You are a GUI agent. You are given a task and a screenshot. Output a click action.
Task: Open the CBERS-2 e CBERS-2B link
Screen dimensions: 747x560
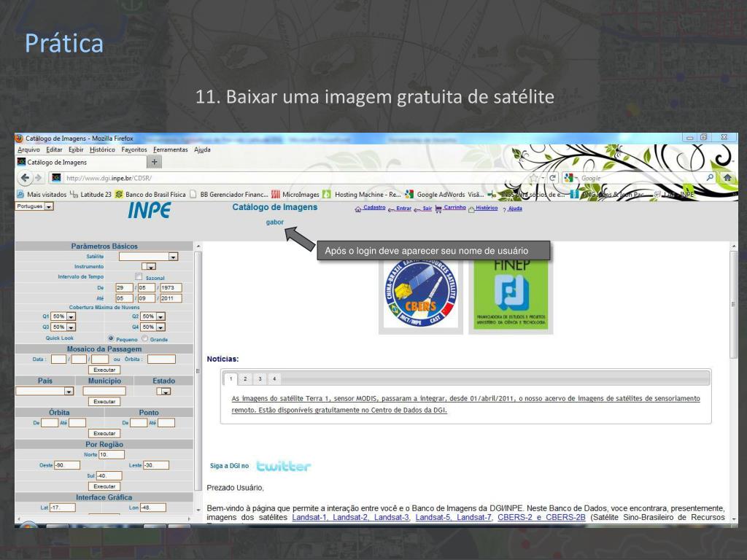542,517
